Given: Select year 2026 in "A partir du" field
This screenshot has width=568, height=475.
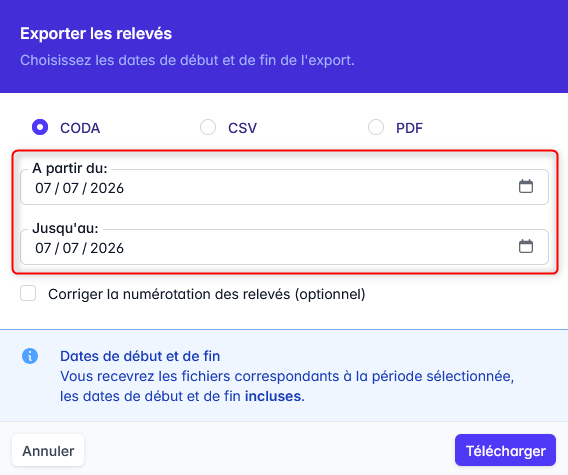Looking at the screenshot, I should click(x=107, y=188).
